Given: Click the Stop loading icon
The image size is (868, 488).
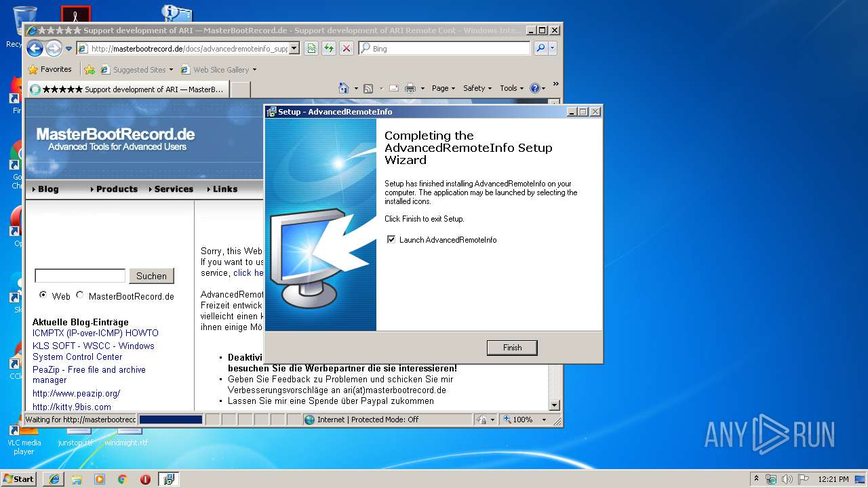Looking at the screenshot, I should pos(347,48).
